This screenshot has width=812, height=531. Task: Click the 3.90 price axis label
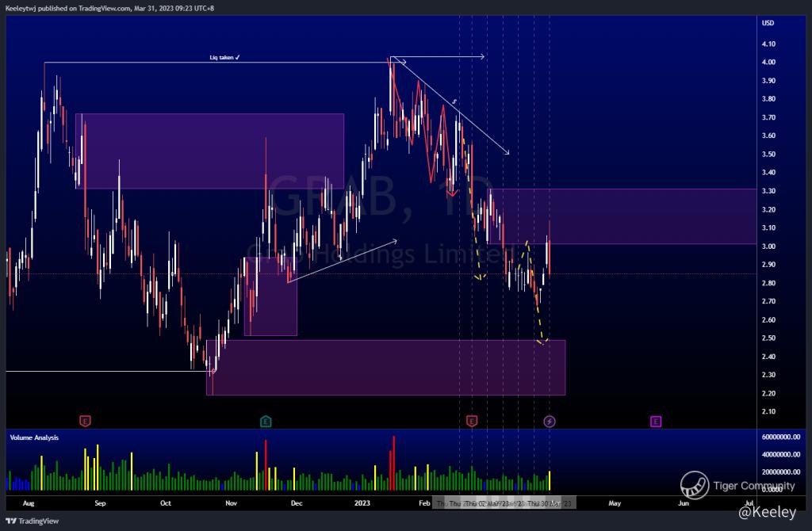click(x=768, y=81)
